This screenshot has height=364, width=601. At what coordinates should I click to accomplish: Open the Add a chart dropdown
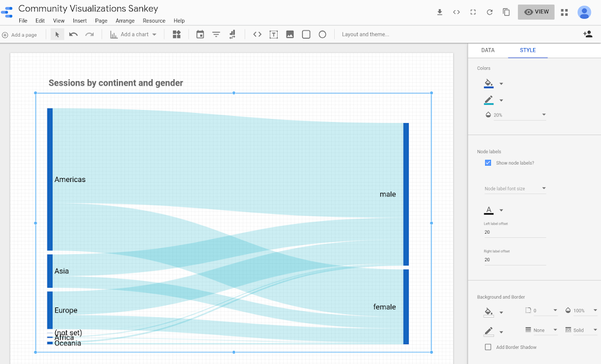tap(133, 34)
